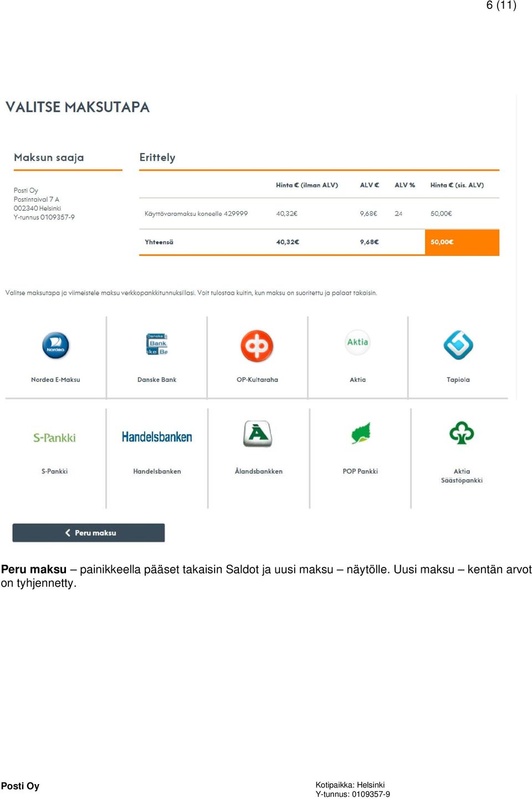This screenshot has height=799, width=532.
Task: Click the 'Hinta € (ilman ALV)' column header
Action: point(307,185)
